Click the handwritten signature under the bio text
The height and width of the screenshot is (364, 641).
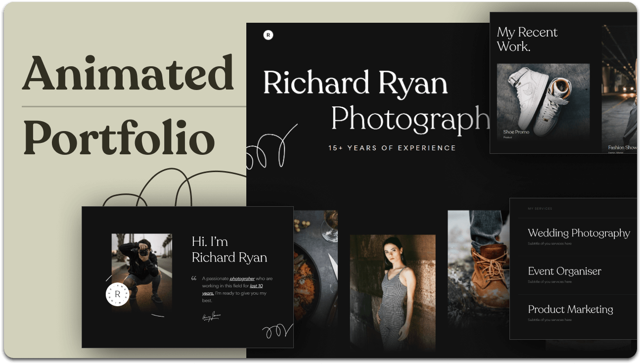point(211,317)
